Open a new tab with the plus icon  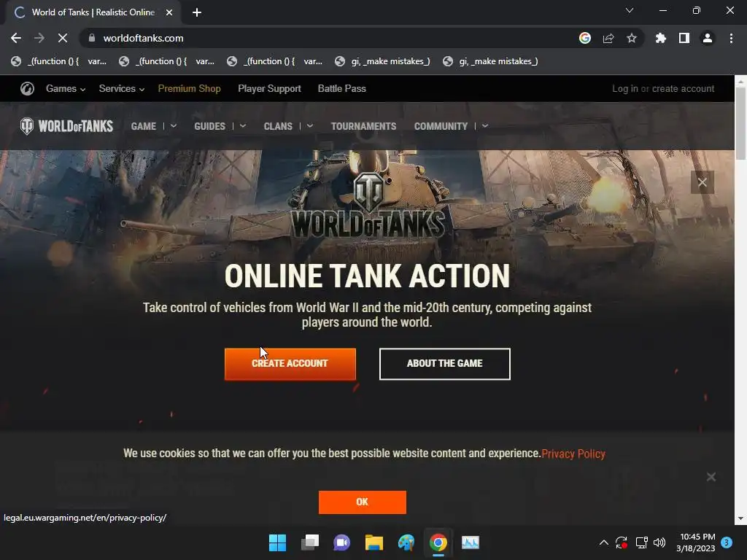(197, 12)
